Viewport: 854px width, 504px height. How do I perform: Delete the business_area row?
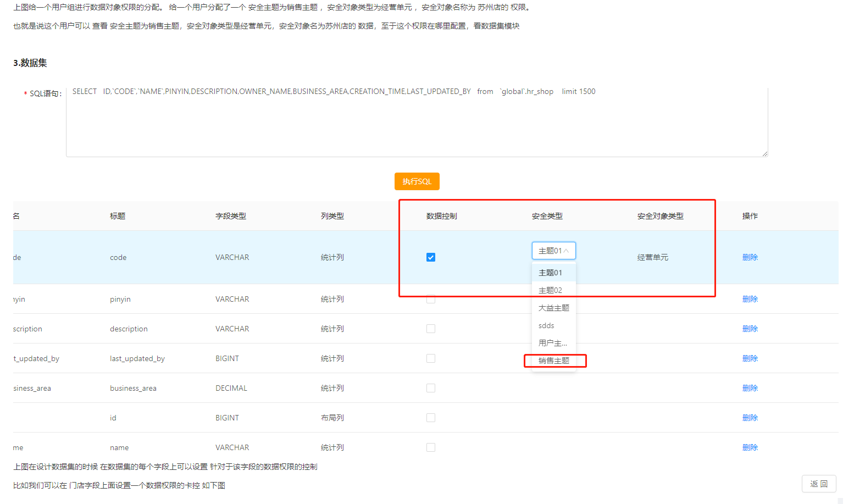pyautogui.click(x=750, y=388)
